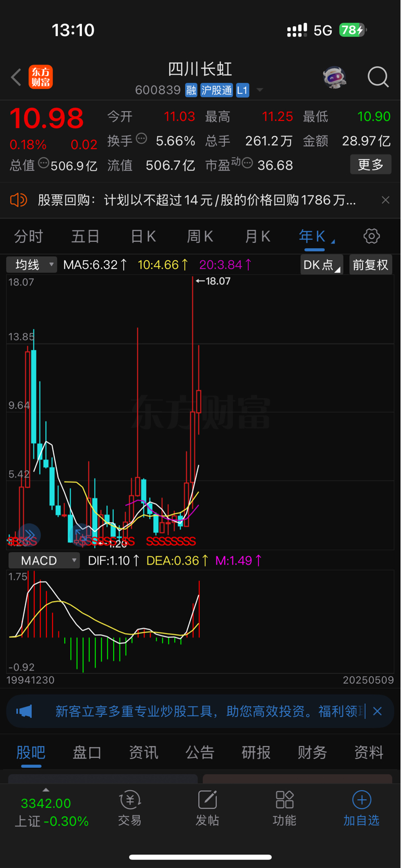Tap the 20250509 end date label

pos(368,680)
